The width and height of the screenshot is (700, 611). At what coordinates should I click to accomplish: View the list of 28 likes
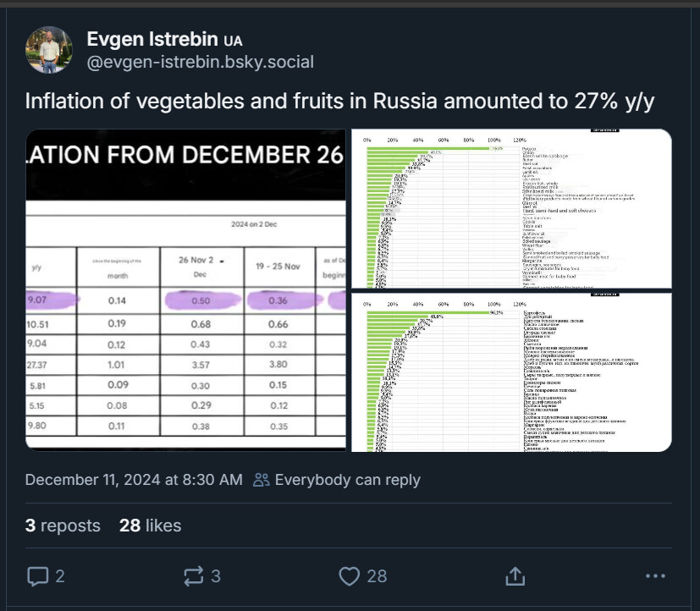tap(150, 526)
